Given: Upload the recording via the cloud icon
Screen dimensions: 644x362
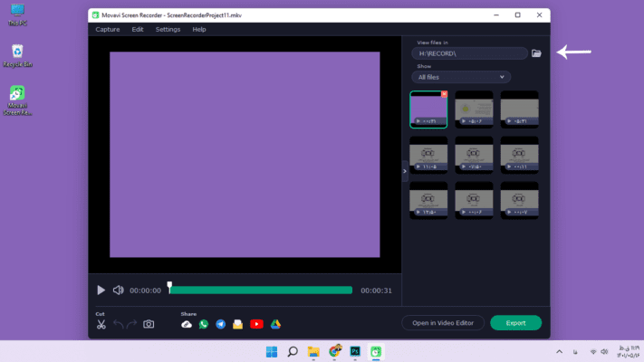Looking at the screenshot, I should coord(187,324).
